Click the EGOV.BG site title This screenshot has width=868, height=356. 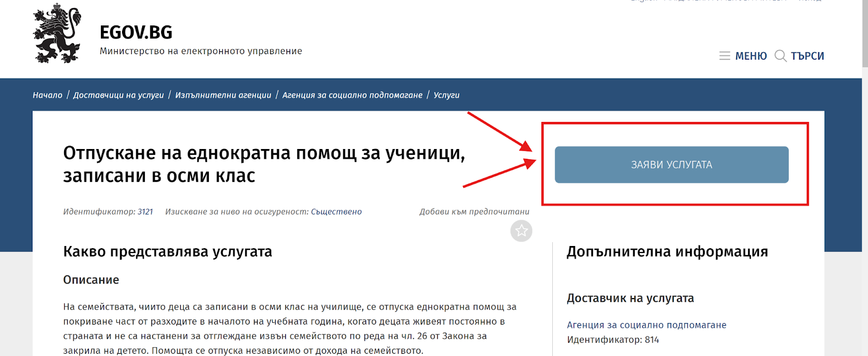click(136, 33)
